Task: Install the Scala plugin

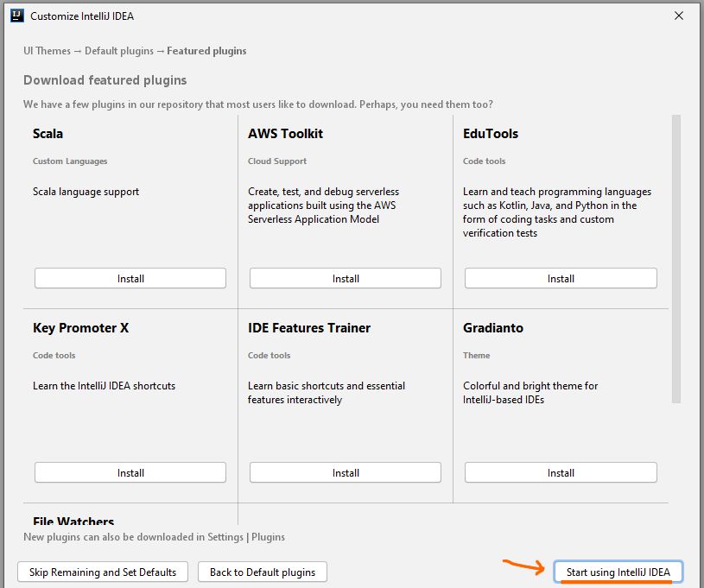Action: (x=130, y=278)
